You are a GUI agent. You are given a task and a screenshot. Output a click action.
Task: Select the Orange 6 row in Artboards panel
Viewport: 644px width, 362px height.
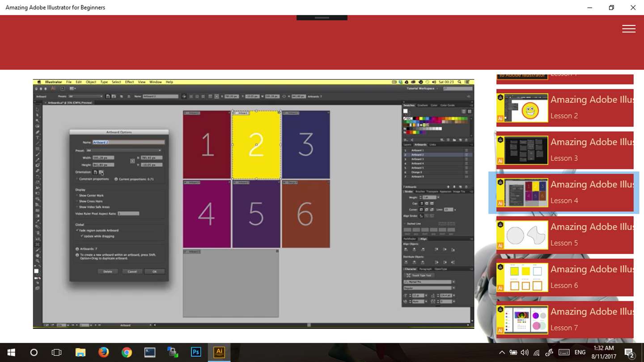point(436,172)
